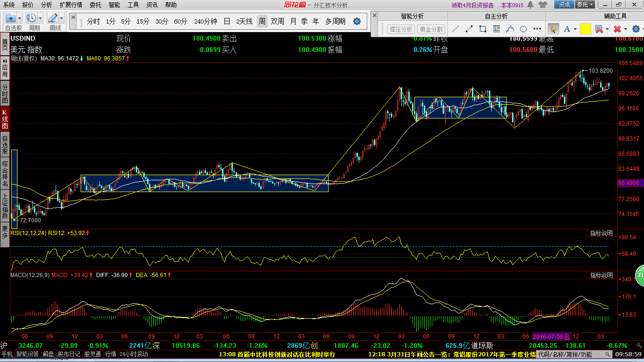
Task: Select the 上证指数 side tab
Action: point(5,206)
